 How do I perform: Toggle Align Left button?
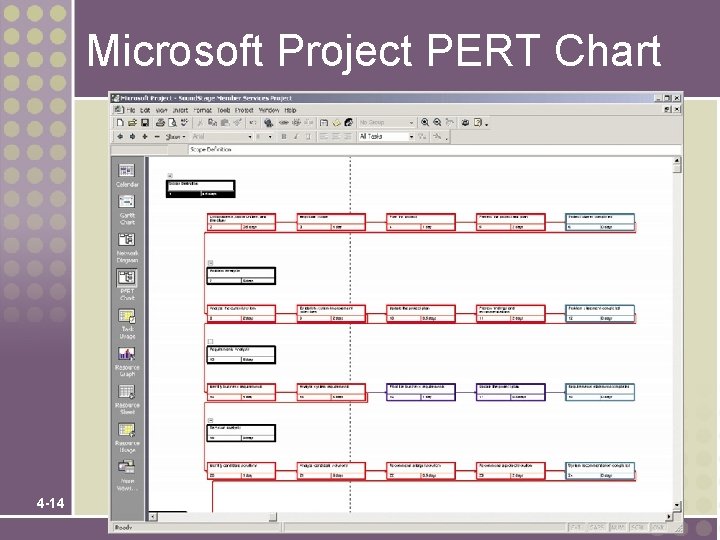[x=324, y=136]
